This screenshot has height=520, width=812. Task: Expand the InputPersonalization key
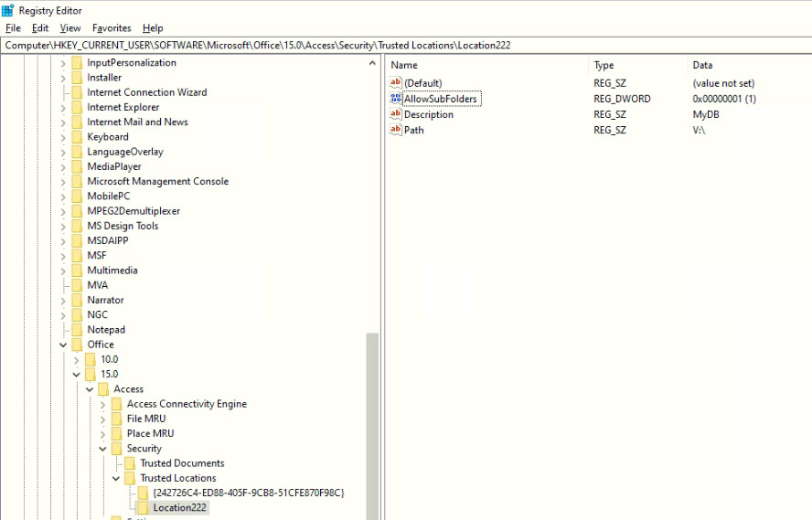point(63,63)
